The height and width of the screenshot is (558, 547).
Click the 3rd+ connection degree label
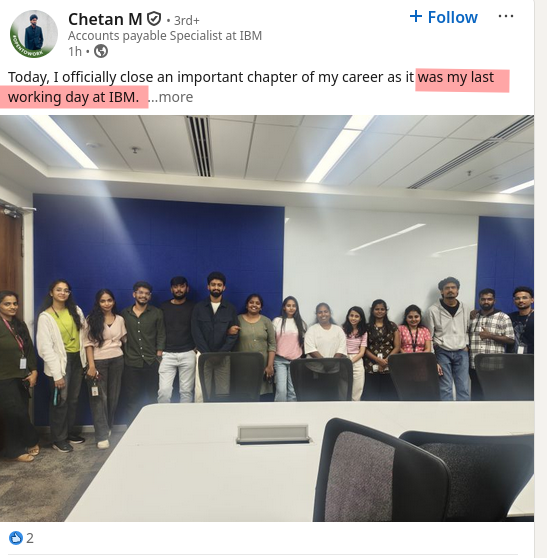186,21
